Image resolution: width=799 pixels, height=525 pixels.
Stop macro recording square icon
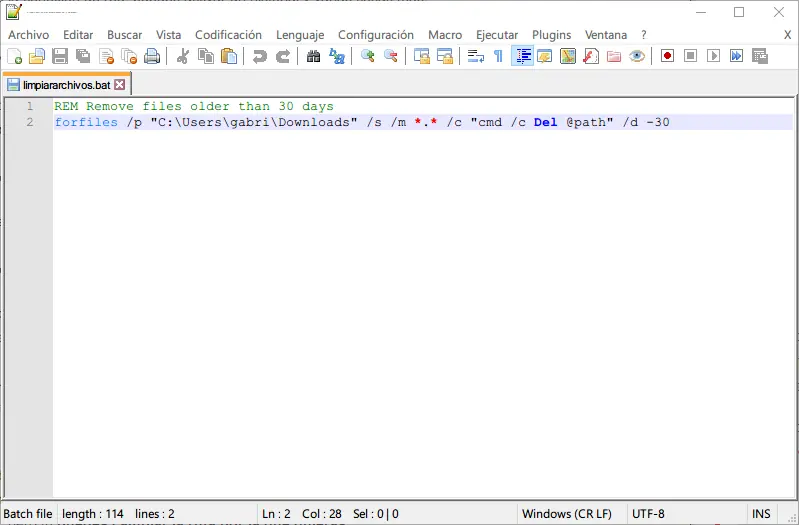point(690,56)
